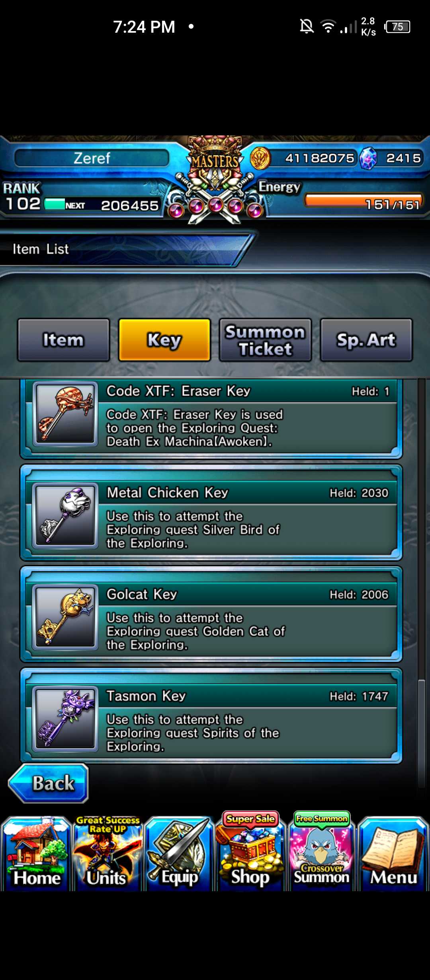This screenshot has width=430, height=980.
Task: Open the Menu book icon
Action: point(393,853)
